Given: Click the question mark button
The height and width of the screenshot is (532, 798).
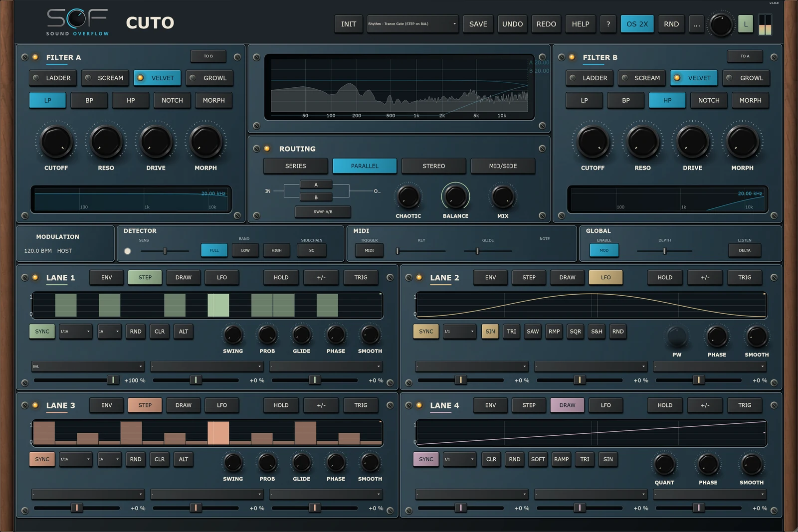Looking at the screenshot, I should (x=608, y=24).
